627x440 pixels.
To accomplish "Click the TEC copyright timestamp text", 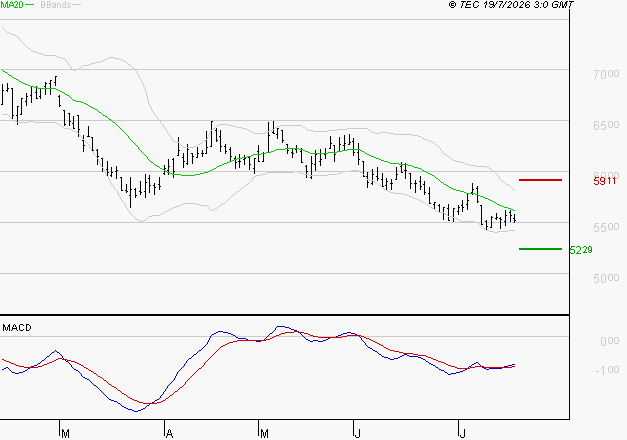I will coord(511,4).
